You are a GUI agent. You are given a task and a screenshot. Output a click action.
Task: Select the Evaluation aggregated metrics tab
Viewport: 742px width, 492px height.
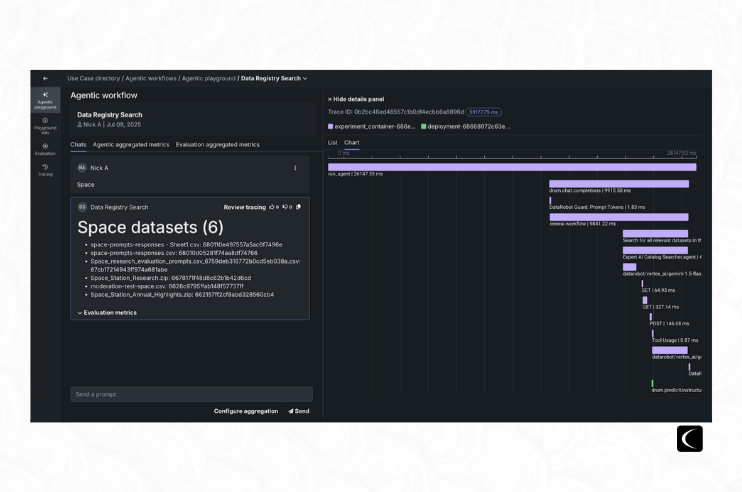click(x=217, y=145)
